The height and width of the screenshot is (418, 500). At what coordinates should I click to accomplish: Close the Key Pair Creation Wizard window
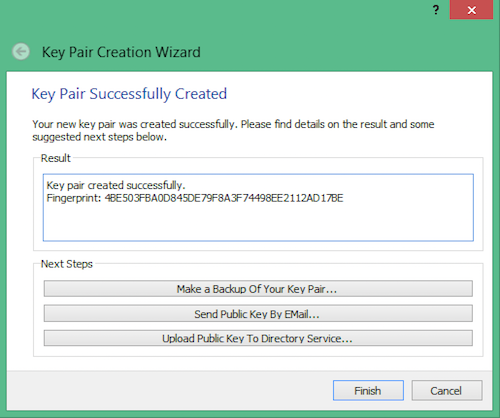[x=471, y=10]
